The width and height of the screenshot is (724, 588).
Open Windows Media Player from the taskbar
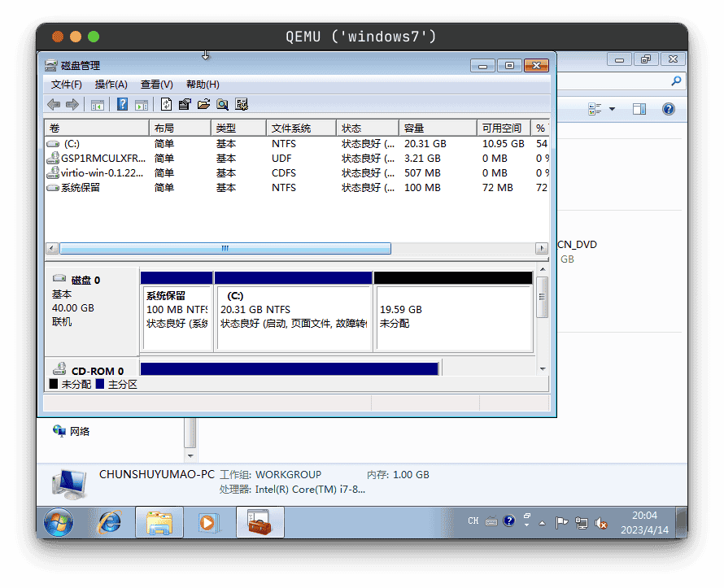[209, 522]
